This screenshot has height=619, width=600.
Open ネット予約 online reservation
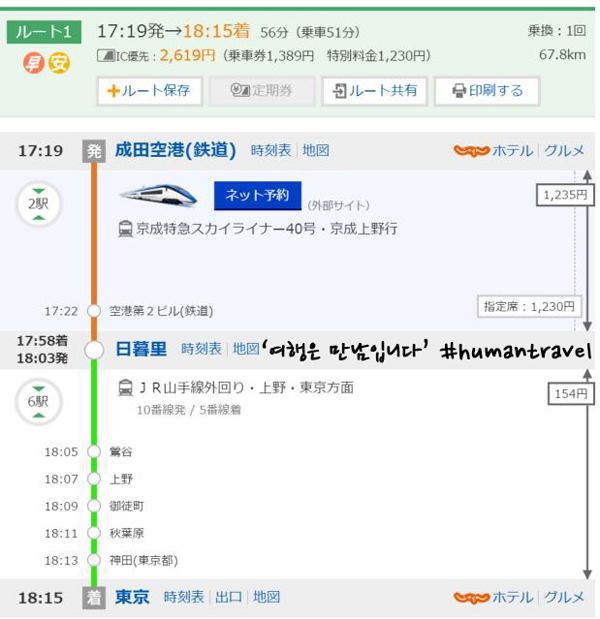click(257, 196)
